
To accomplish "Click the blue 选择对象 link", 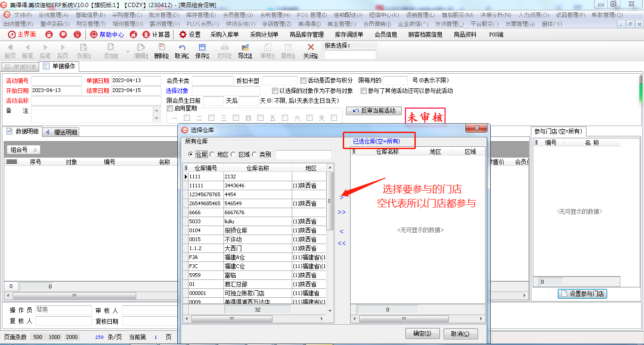I will [177, 91].
